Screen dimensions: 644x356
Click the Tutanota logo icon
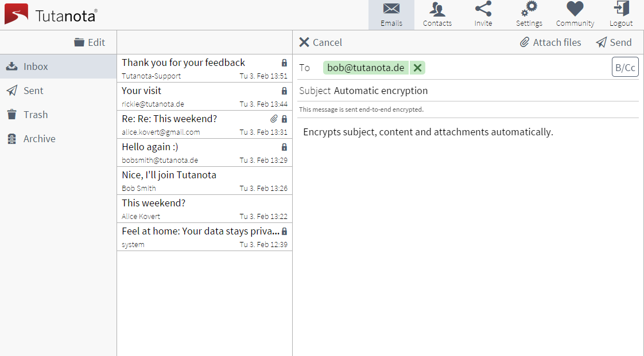click(x=16, y=14)
